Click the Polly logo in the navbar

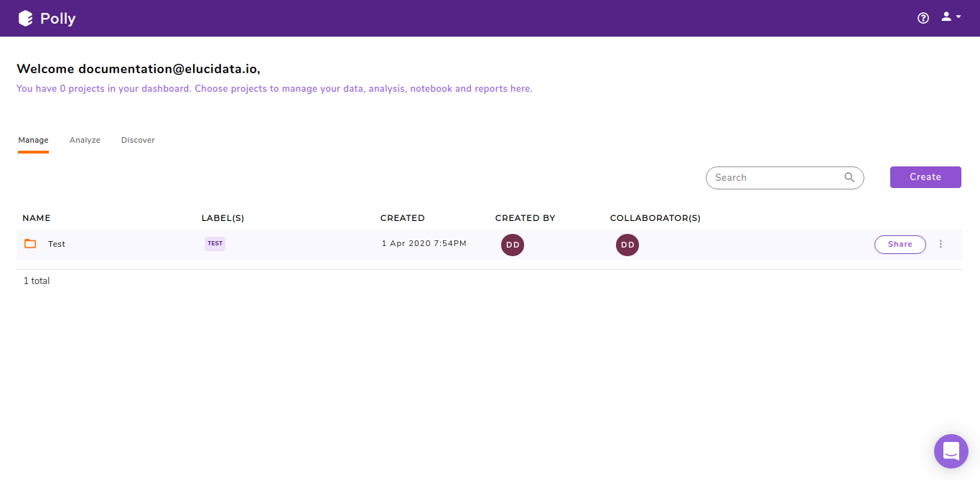click(46, 18)
